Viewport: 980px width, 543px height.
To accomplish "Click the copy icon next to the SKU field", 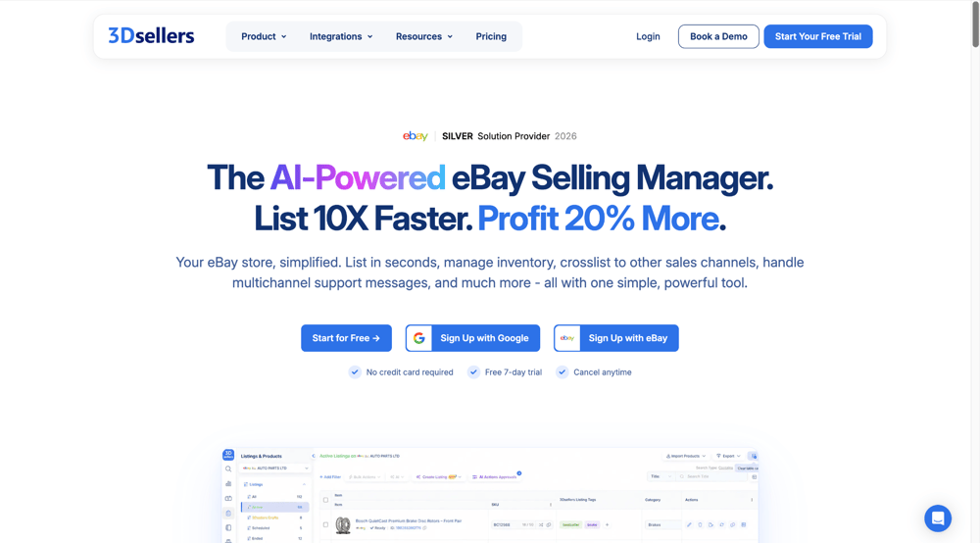I will pos(549,525).
